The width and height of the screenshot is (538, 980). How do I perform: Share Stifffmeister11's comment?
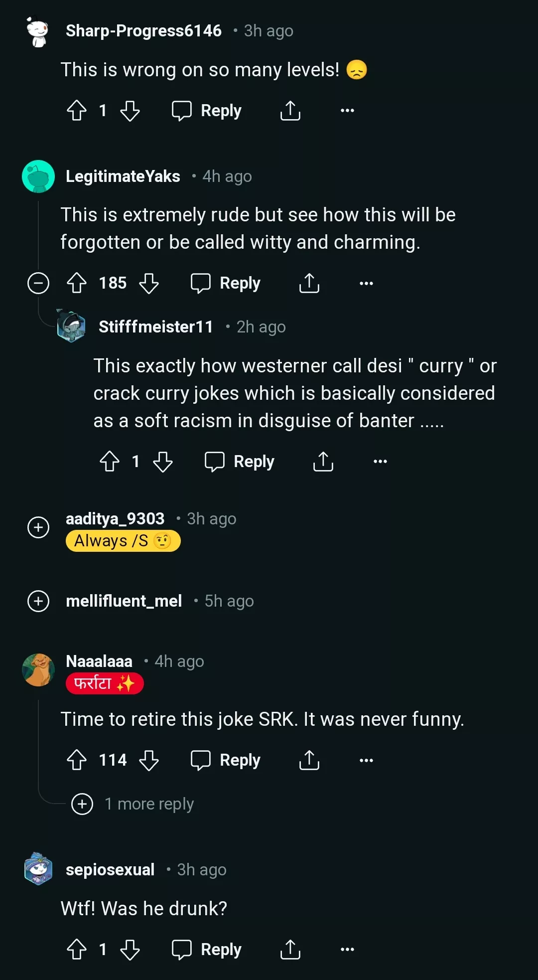(323, 461)
